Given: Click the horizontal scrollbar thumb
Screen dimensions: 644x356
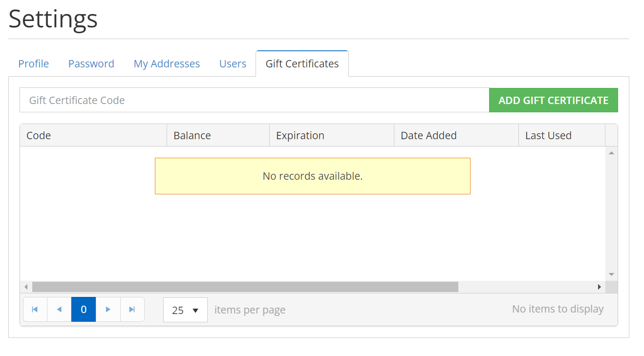Looking at the screenshot, I should tap(244, 287).
